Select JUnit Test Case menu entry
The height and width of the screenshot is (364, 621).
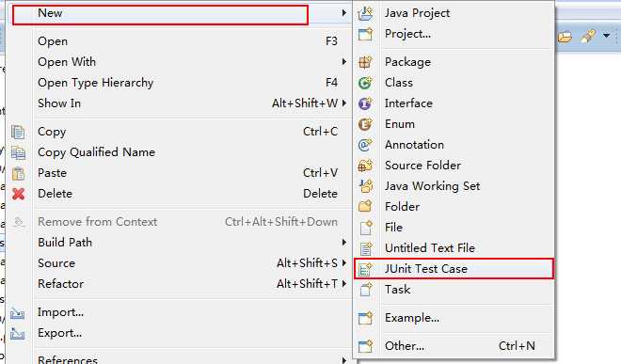[x=454, y=269]
